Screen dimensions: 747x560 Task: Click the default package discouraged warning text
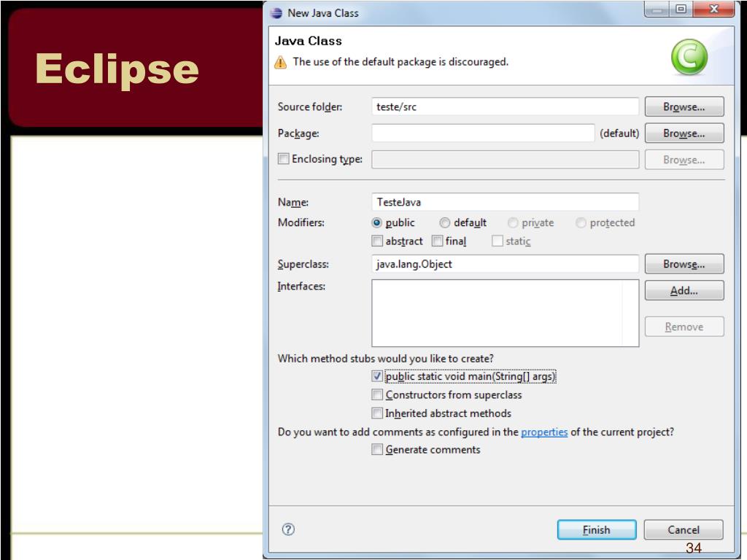click(400, 62)
